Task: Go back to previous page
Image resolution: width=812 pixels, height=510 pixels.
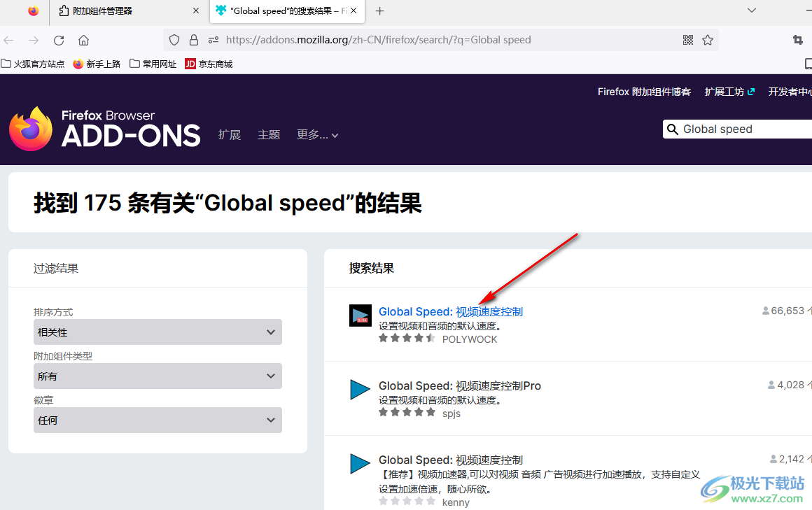Action: click(9, 40)
